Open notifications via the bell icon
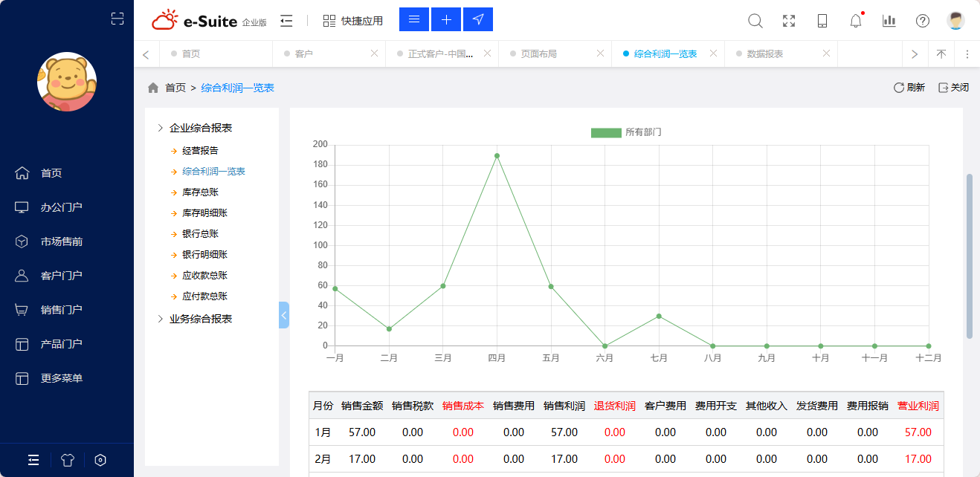The width and height of the screenshot is (980, 477). [855, 21]
